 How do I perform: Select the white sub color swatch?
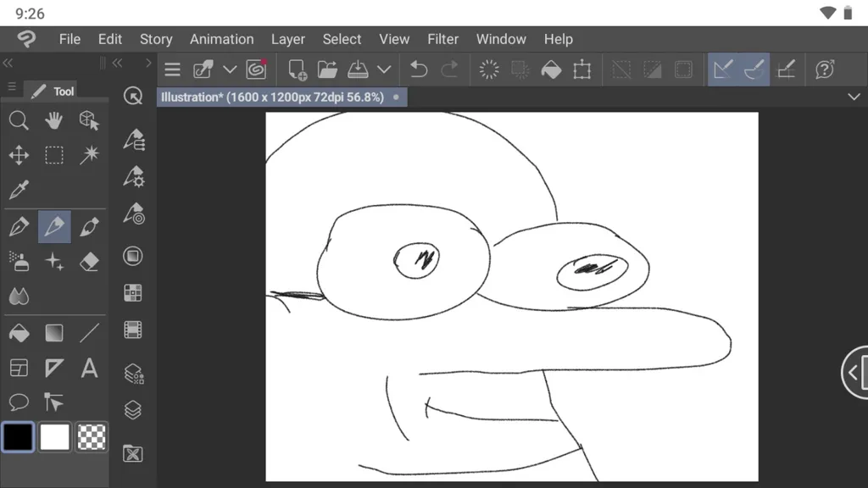point(55,437)
